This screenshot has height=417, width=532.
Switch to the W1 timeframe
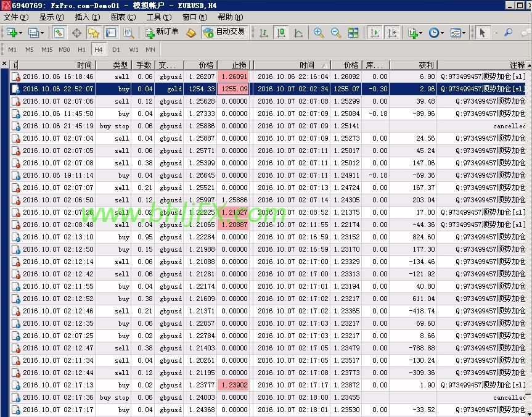point(133,49)
